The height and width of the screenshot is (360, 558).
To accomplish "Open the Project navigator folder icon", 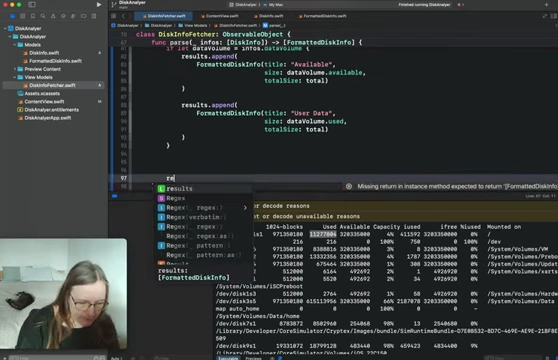I will pyautogui.click(x=12, y=16).
